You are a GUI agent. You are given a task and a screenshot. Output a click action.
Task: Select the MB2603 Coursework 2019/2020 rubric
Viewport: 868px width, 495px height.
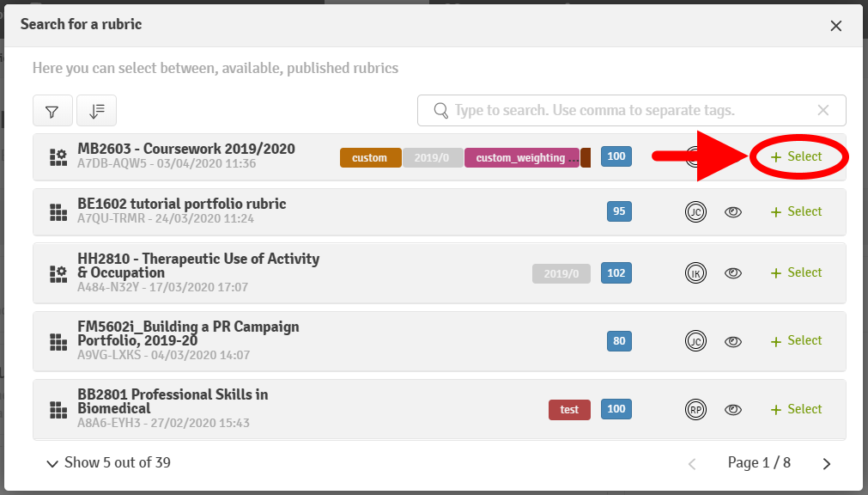(x=797, y=156)
